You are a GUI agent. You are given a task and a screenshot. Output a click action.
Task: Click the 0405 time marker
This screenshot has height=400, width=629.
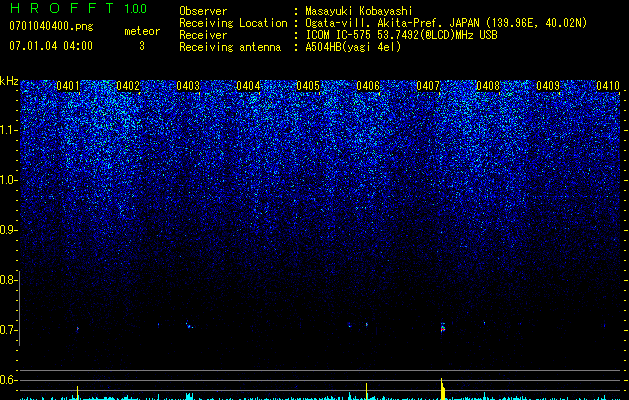pos(308,86)
